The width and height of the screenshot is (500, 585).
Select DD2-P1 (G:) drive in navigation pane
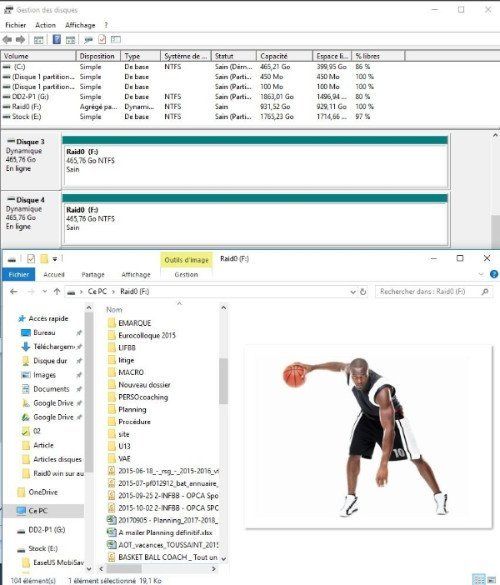46,530
